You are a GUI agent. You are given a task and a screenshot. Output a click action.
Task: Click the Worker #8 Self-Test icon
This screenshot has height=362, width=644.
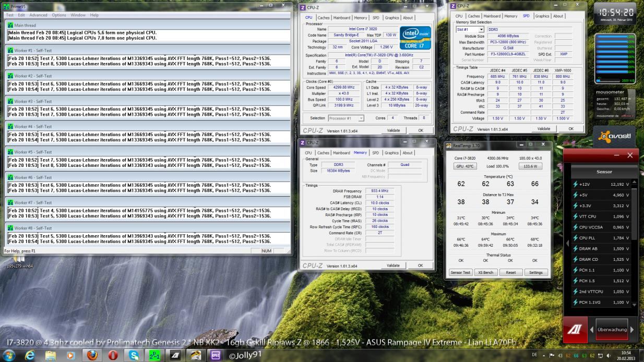[10, 228]
